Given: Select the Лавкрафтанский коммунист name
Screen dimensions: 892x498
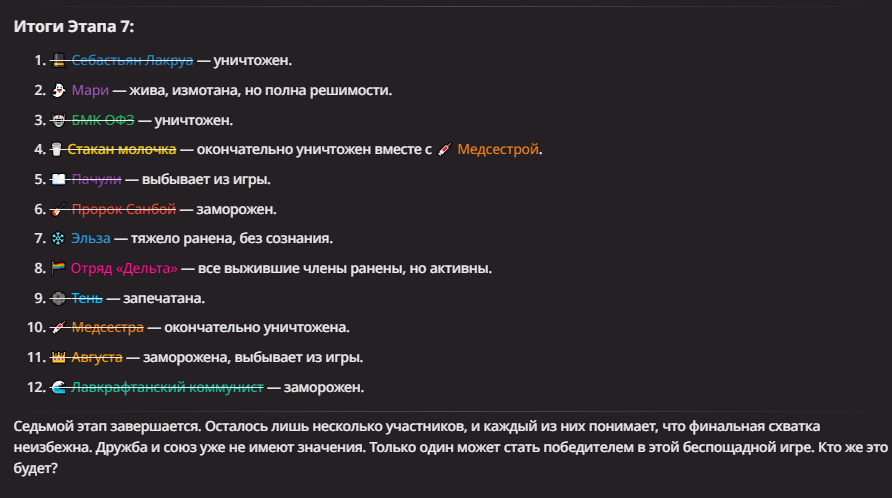Looking at the screenshot, I should (x=167, y=387).
